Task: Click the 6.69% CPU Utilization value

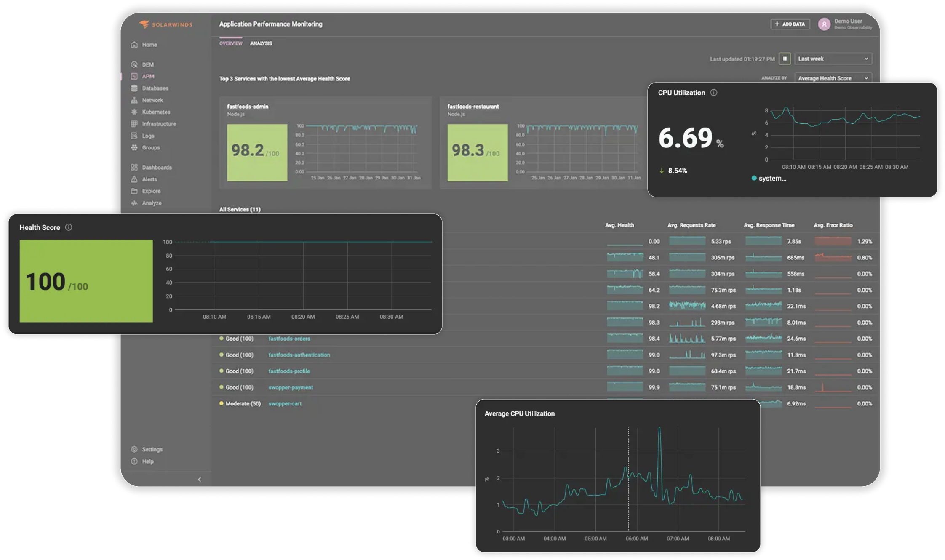Action: click(691, 138)
